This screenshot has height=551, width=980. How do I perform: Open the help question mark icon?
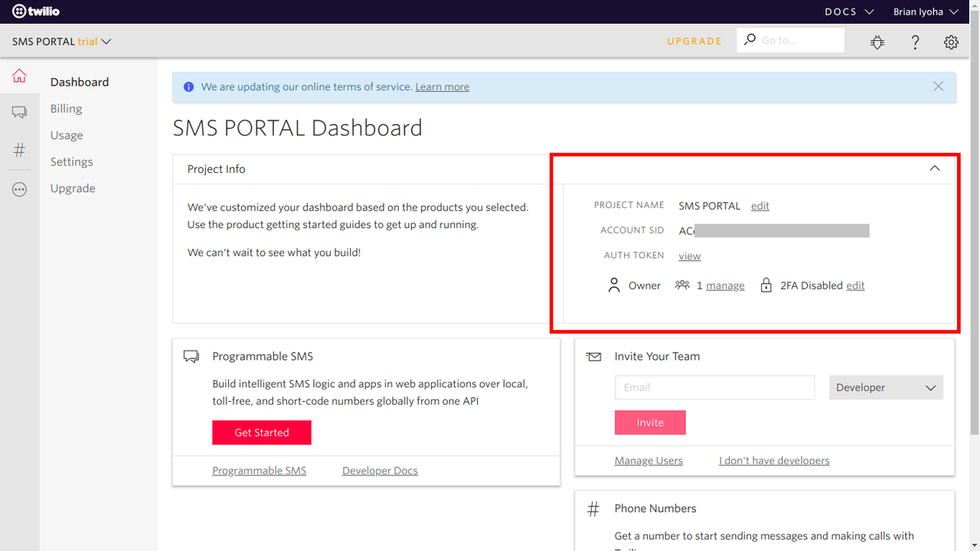915,42
